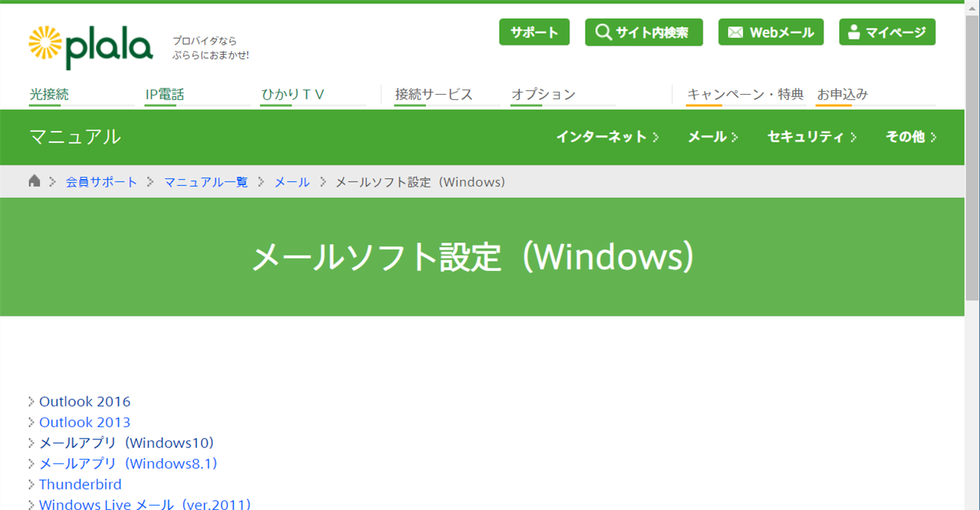Screen dimensions: 980x510
Task: Open the サポート button
Action: 534,32
